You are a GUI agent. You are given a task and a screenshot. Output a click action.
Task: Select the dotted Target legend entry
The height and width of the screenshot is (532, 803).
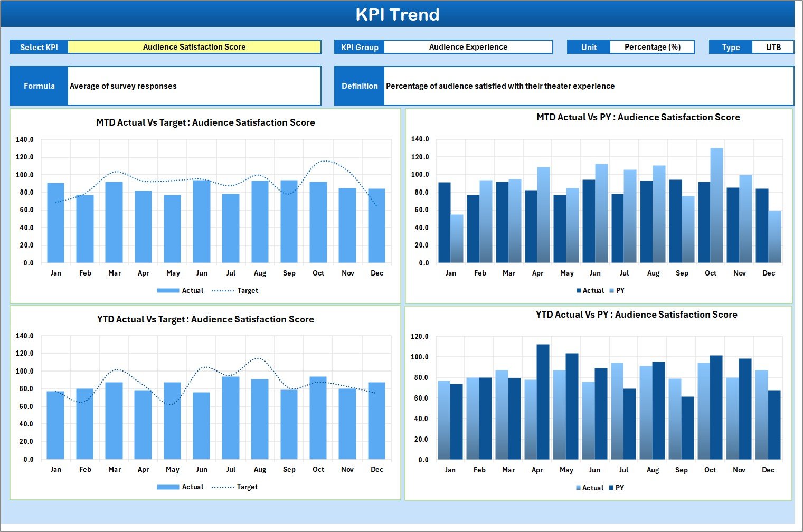tap(239, 290)
